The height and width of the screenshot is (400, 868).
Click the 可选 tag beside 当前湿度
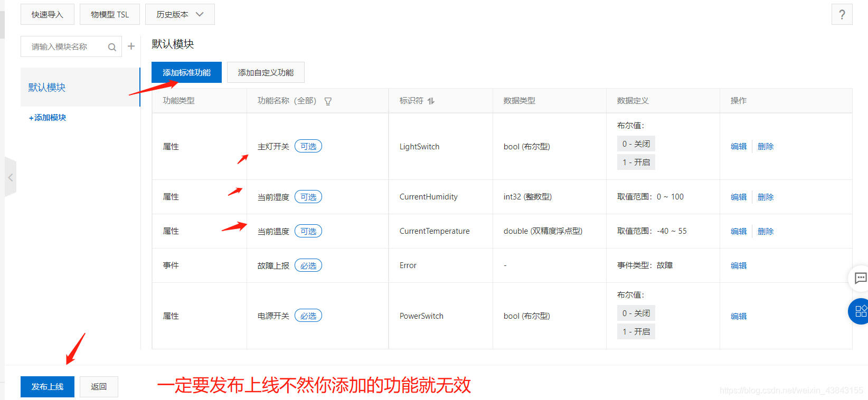[x=308, y=197]
